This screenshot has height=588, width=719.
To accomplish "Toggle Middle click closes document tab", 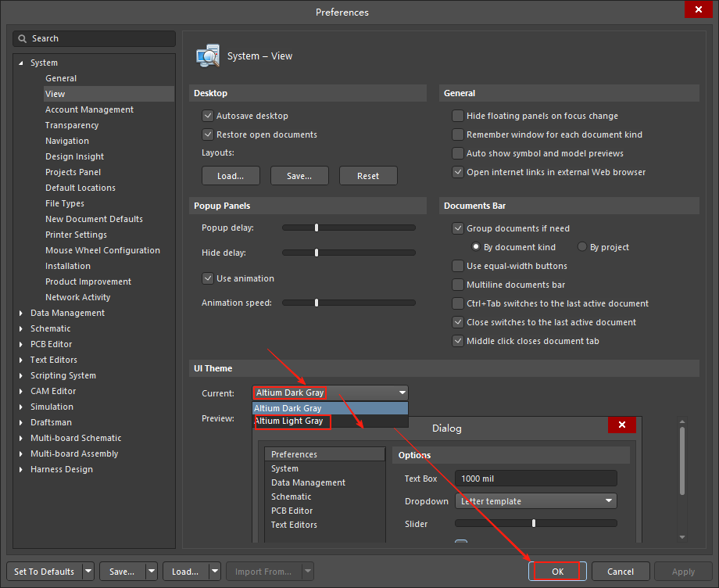I will (458, 341).
